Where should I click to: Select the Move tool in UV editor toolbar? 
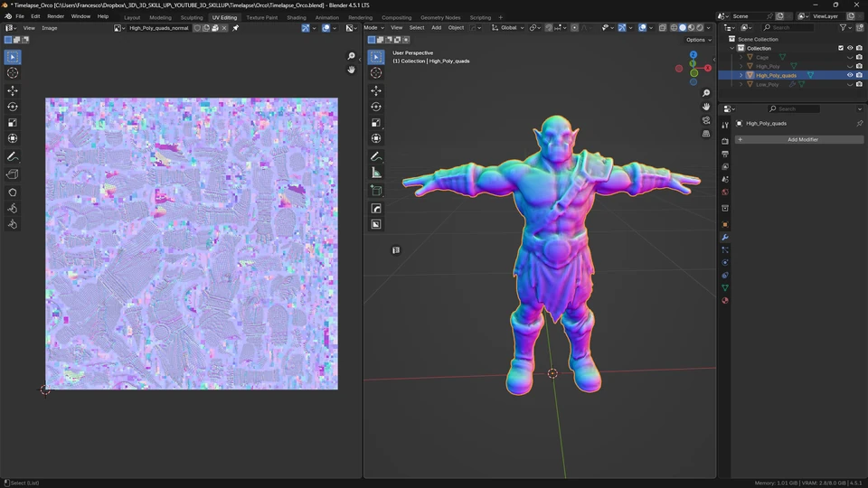pyautogui.click(x=12, y=90)
